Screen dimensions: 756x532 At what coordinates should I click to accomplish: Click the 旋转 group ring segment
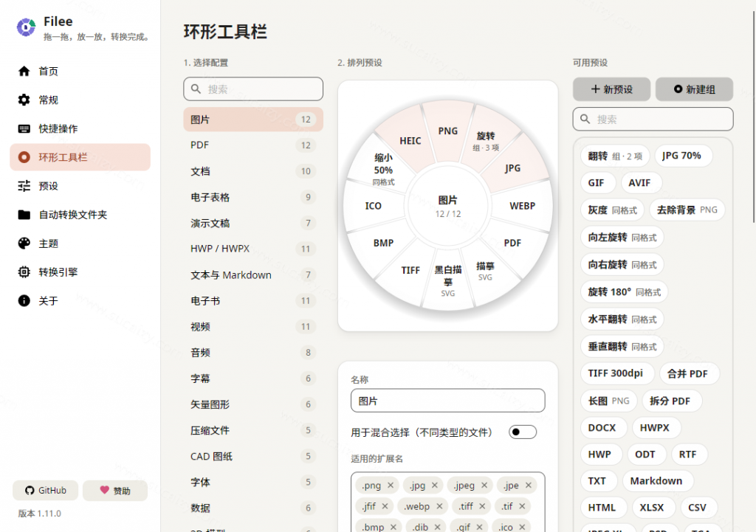coord(486,141)
